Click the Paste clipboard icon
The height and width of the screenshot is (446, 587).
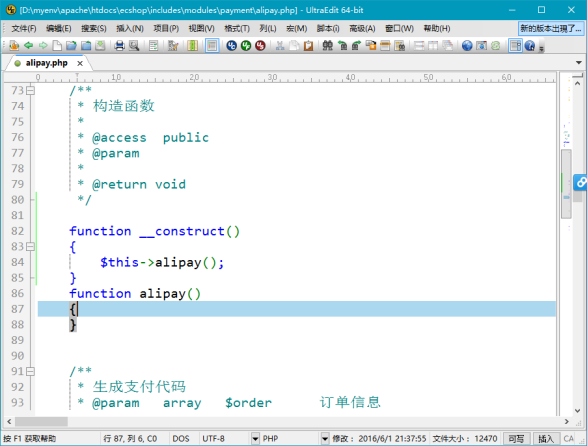click(x=308, y=46)
